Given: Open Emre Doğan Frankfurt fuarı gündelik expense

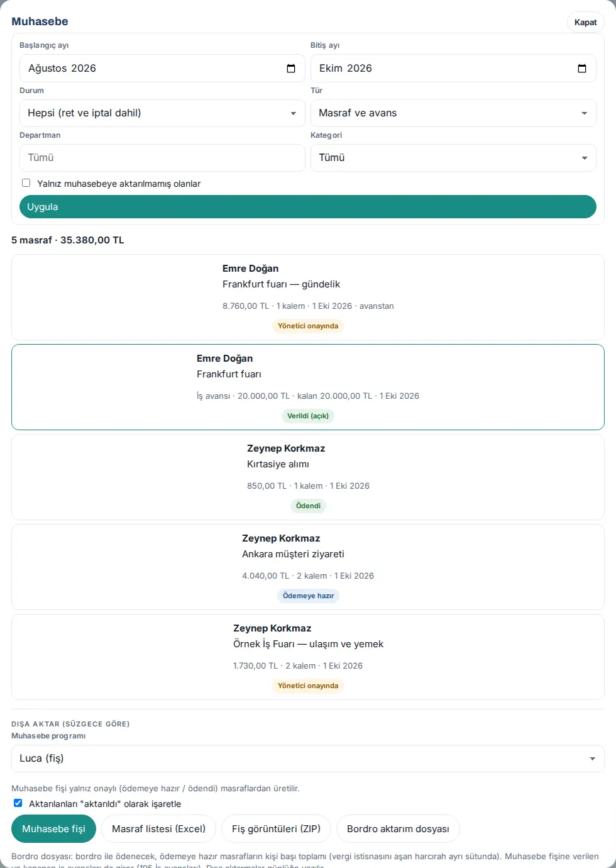Looking at the screenshot, I should tap(308, 297).
